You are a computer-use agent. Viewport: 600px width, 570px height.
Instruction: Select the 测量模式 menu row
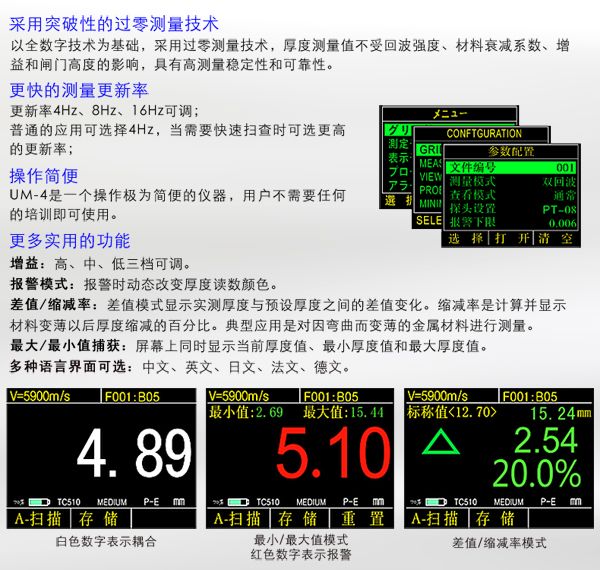coord(511,181)
